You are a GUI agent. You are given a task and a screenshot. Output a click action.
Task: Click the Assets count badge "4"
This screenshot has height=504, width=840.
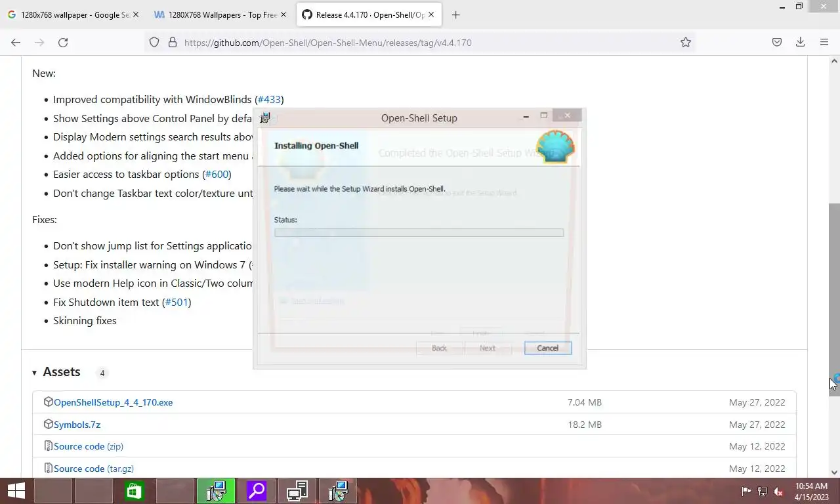click(x=102, y=373)
